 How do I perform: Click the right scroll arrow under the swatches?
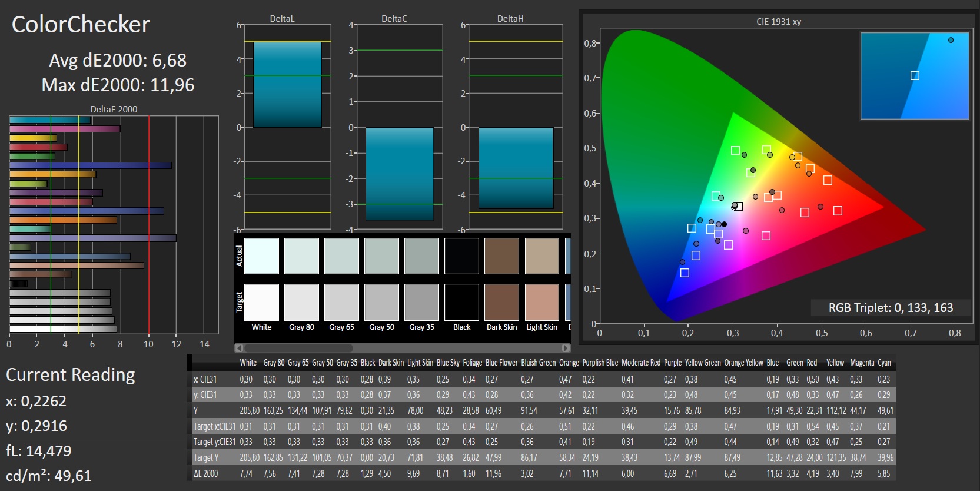(x=566, y=348)
